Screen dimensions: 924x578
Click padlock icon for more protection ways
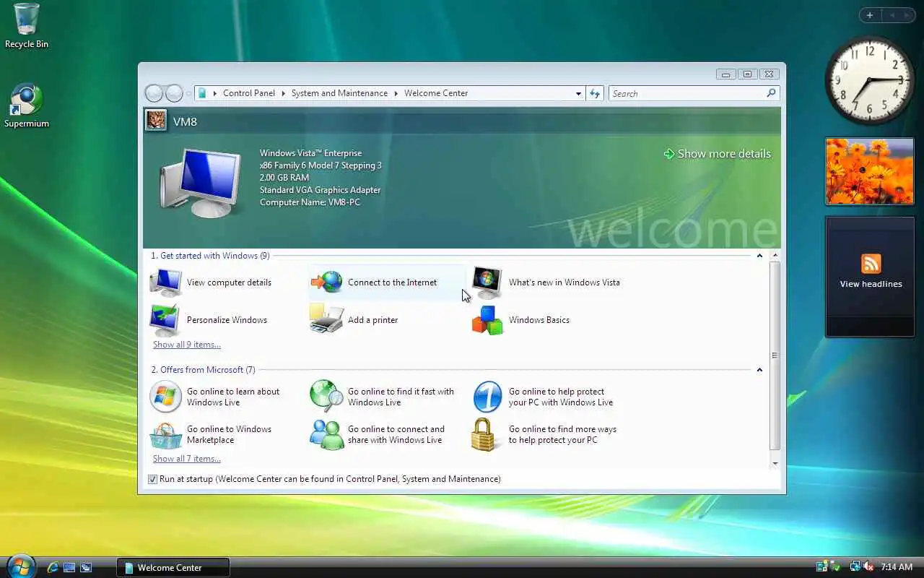(x=484, y=434)
